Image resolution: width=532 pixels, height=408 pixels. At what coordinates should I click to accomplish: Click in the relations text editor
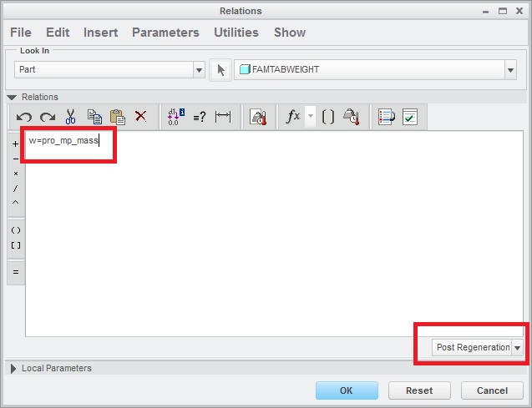click(274, 234)
